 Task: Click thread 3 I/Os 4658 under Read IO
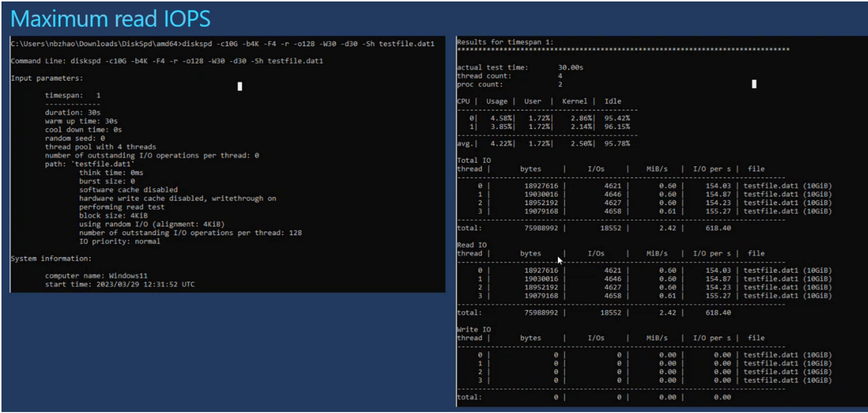point(613,296)
